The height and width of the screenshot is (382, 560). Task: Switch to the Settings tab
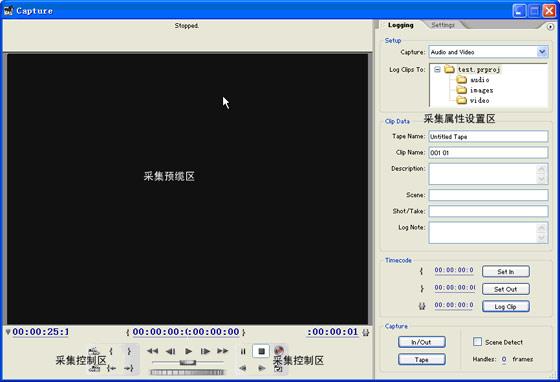point(443,25)
